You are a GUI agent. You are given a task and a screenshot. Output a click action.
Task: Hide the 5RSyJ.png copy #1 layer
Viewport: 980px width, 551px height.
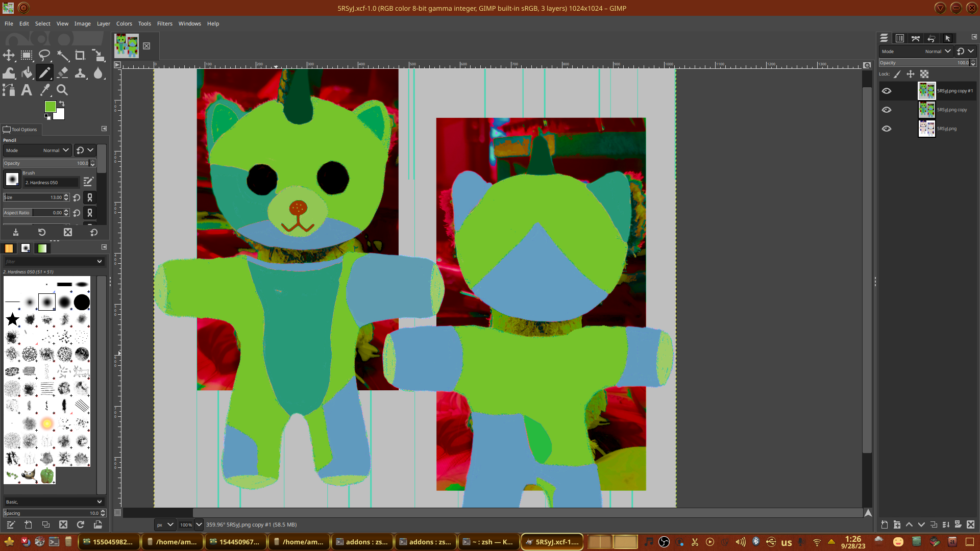click(887, 91)
